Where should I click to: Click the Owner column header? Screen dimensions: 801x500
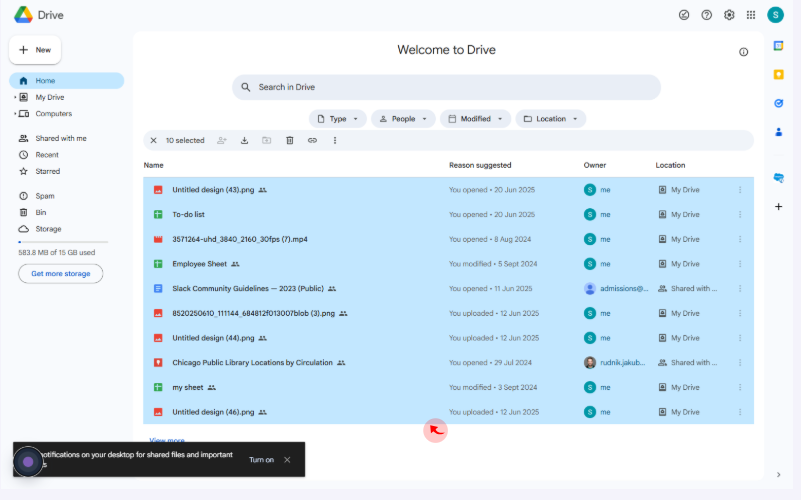(x=595, y=165)
